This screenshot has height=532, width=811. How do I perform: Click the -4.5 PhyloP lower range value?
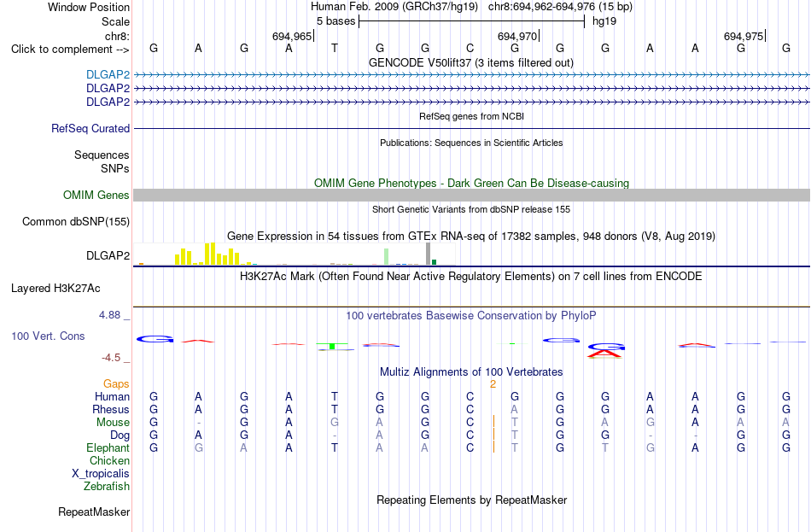[111, 358]
